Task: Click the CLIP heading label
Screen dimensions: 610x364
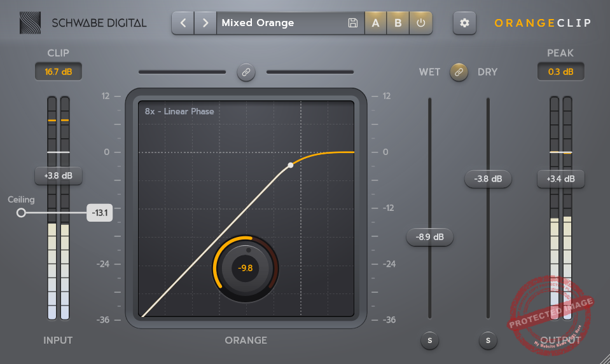Action: (59, 53)
